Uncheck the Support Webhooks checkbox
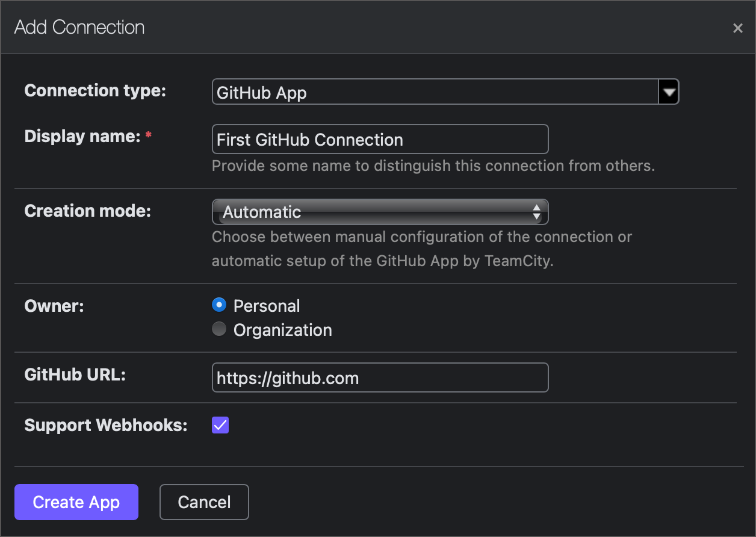The height and width of the screenshot is (537, 756). click(x=220, y=426)
